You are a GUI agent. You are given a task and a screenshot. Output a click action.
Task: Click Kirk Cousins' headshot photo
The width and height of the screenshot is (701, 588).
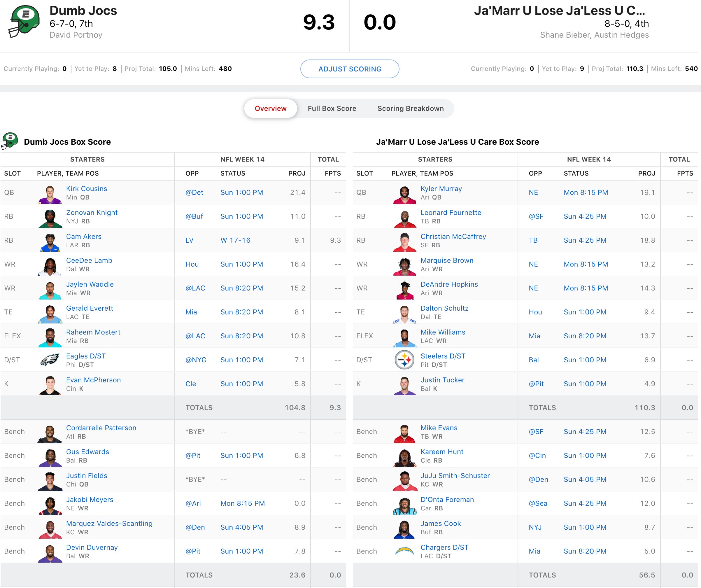[x=50, y=194]
